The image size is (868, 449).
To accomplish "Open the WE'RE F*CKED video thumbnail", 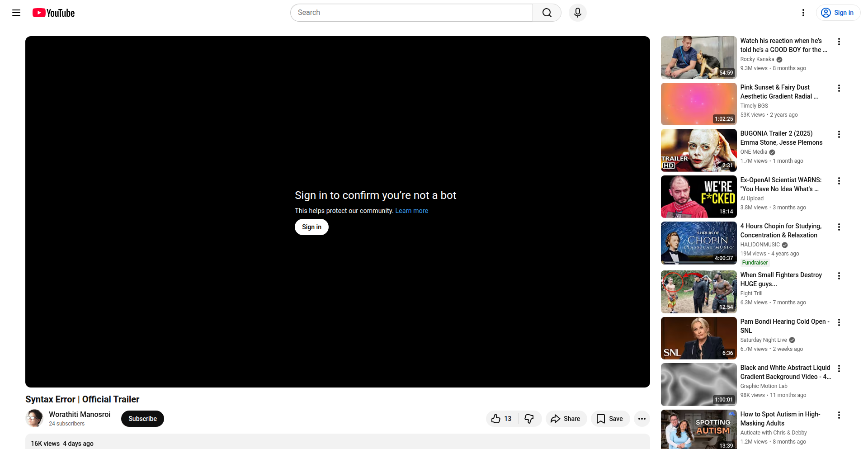I will pos(699,197).
